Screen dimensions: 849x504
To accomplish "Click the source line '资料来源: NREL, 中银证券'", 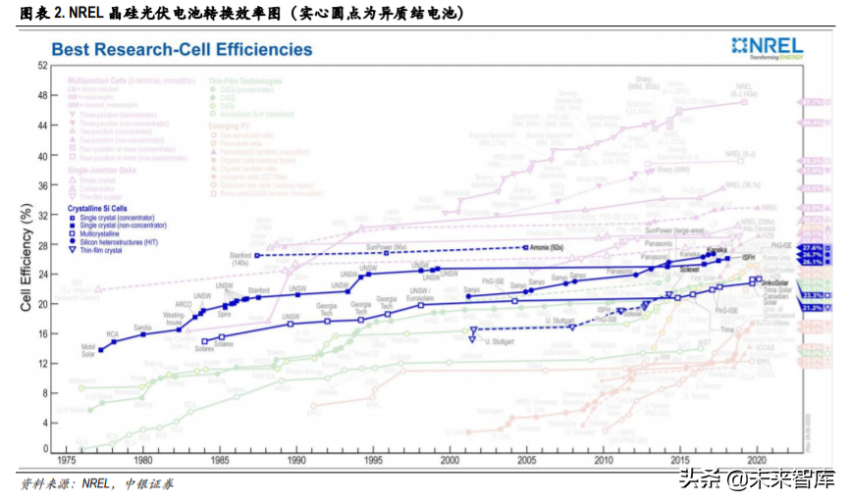I will tap(97, 483).
